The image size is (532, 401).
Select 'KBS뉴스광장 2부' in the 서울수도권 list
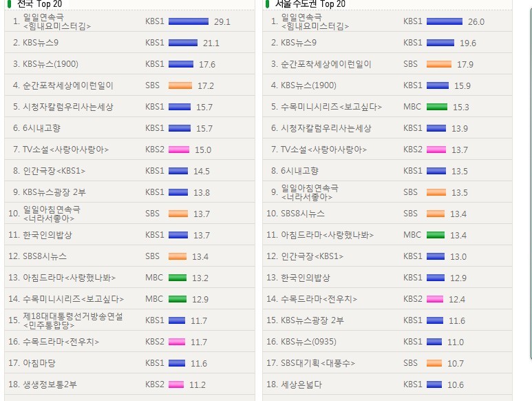coord(312,320)
